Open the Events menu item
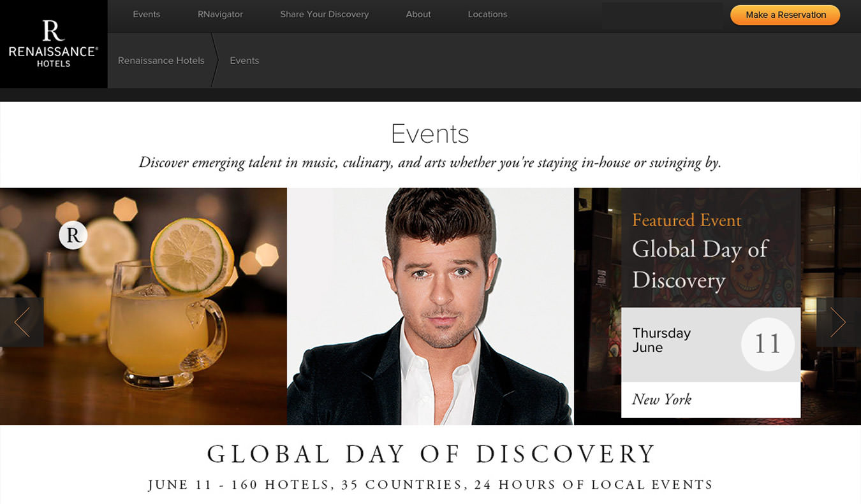861x504 pixels. pos(146,14)
